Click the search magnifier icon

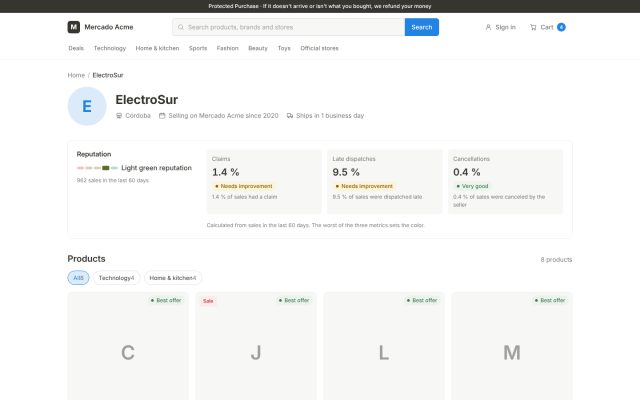(181, 27)
